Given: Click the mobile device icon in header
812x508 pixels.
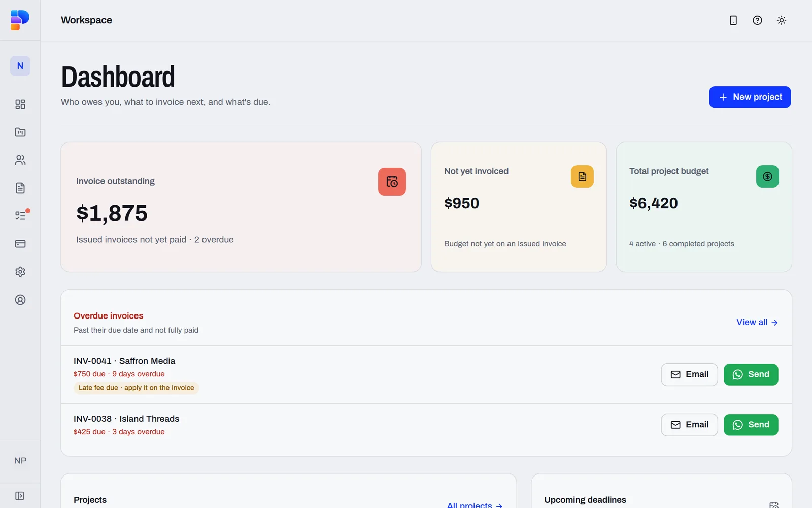Looking at the screenshot, I should (x=733, y=20).
